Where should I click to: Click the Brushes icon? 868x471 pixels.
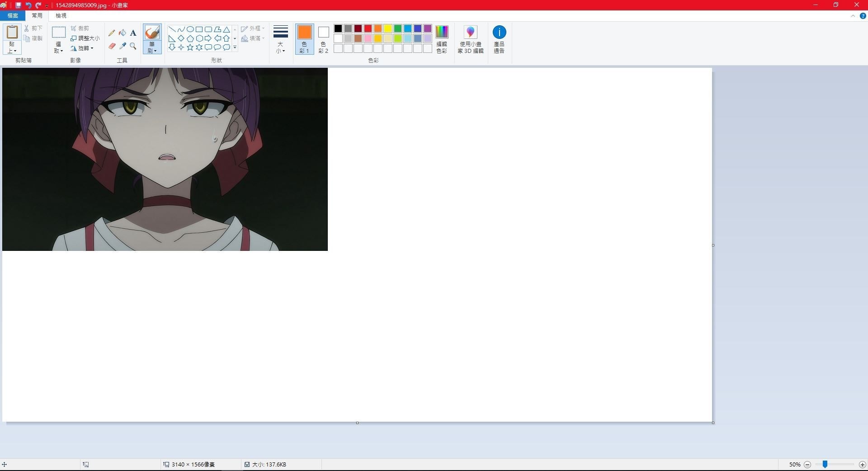coord(152,32)
